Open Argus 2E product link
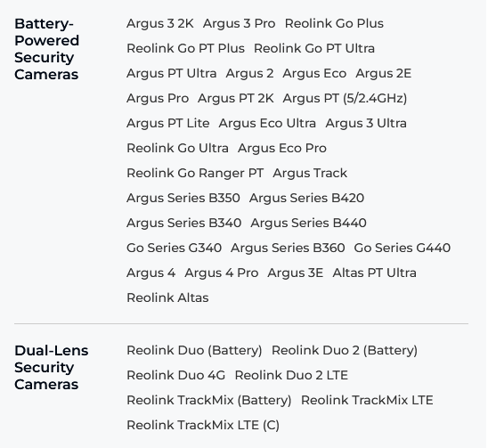The image size is (488, 448). [384, 73]
